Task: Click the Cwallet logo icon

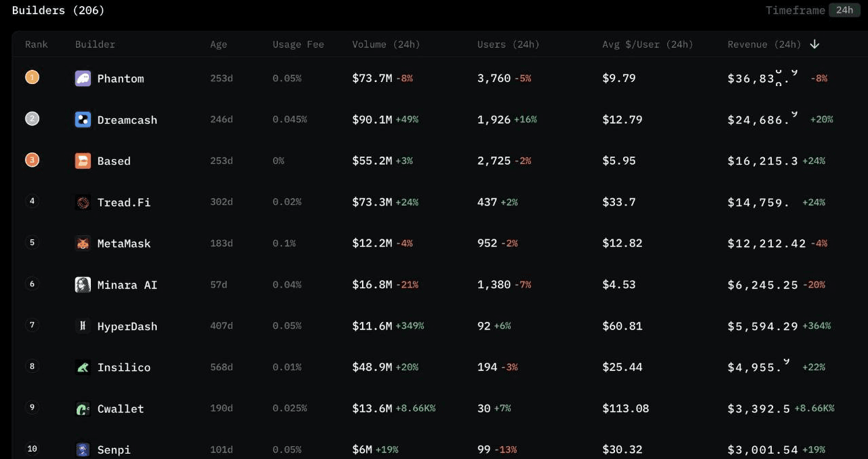Action: click(x=83, y=409)
